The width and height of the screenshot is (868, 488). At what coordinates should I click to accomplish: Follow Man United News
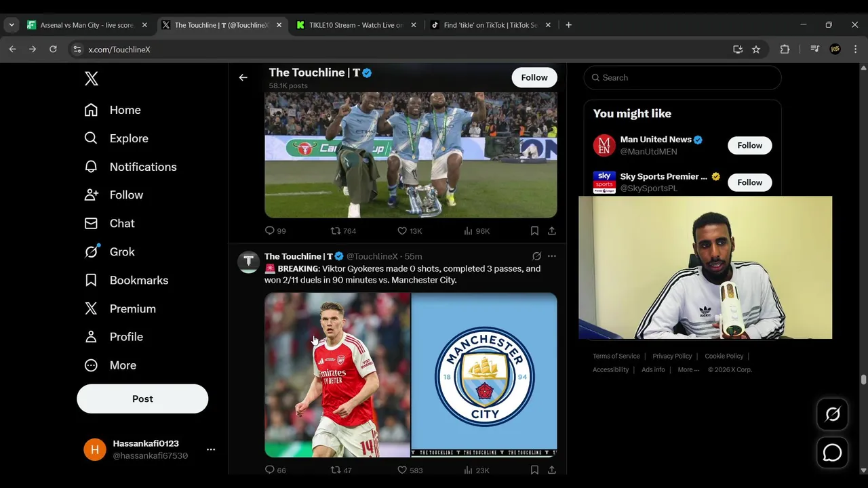point(749,145)
